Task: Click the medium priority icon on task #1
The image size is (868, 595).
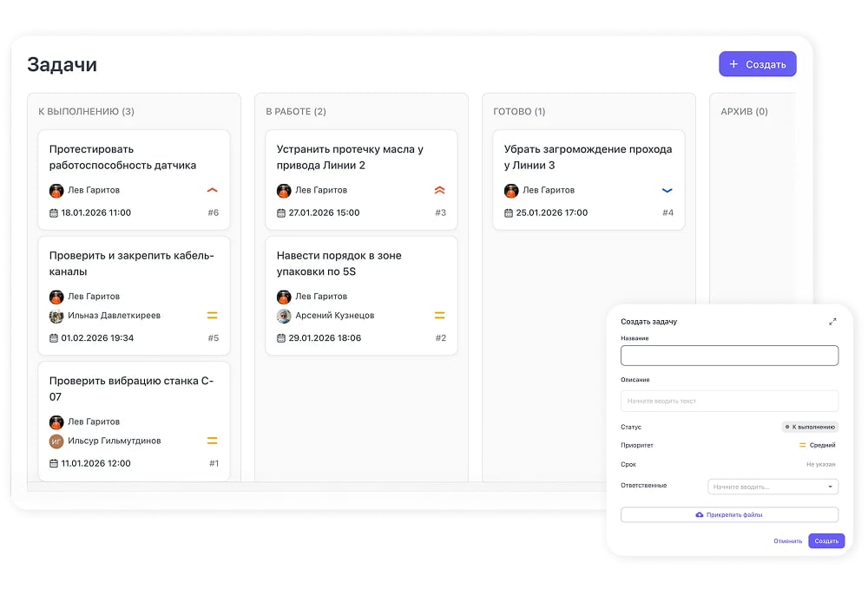Action: point(212,441)
